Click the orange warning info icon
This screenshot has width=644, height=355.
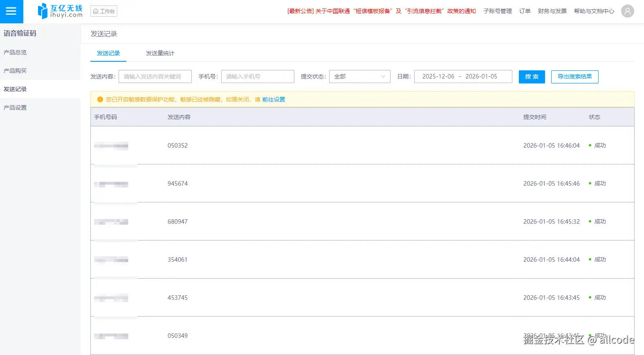pos(100,99)
